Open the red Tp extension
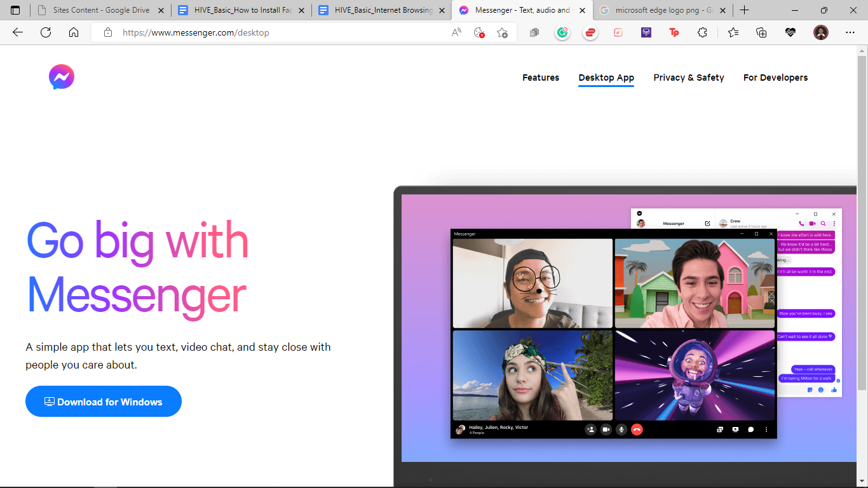Viewport: 868px width, 488px height. pos(674,32)
